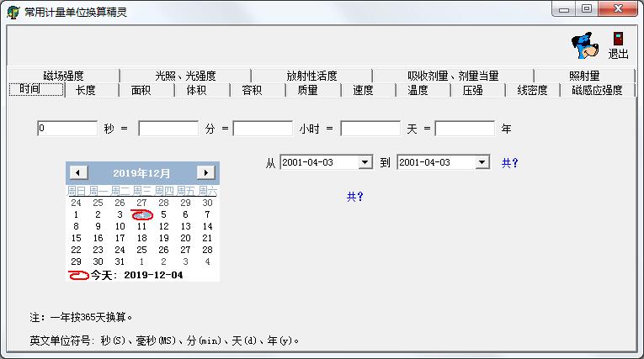The height and width of the screenshot is (359, 644).
Task: Switch to the 磁感应强度 tab
Action: pos(597,90)
